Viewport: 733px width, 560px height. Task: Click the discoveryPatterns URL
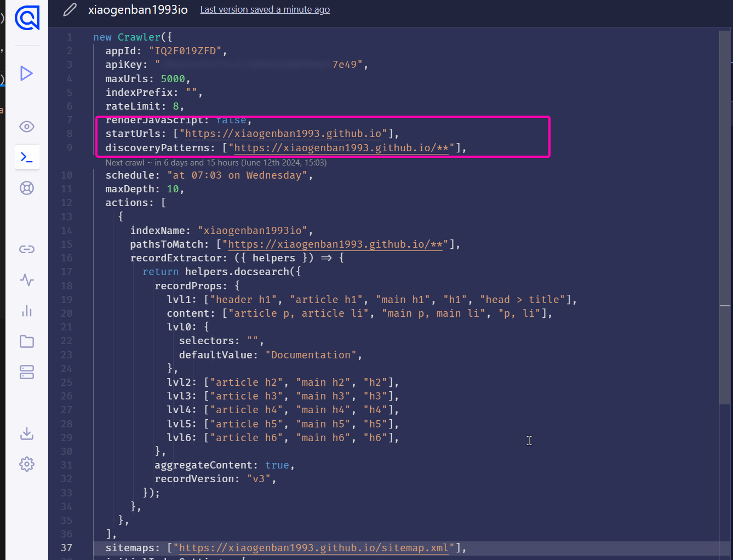pyautogui.click(x=341, y=148)
